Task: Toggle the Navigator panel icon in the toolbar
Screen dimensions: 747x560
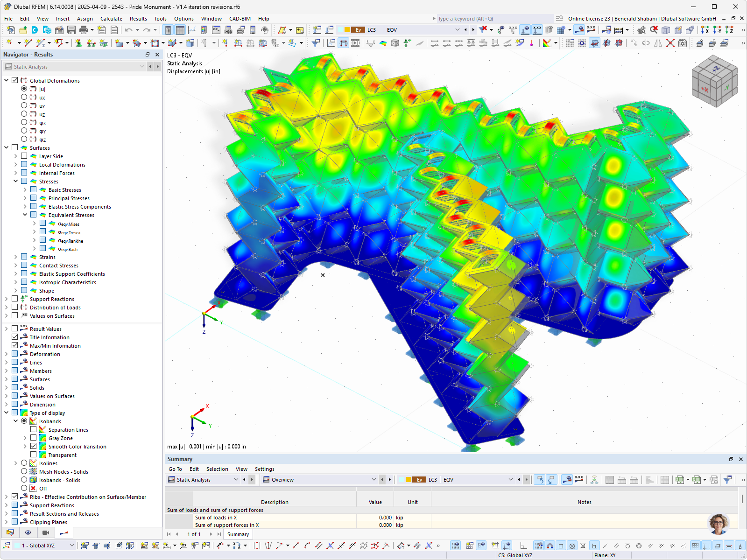Action: (x=168, y=30)
